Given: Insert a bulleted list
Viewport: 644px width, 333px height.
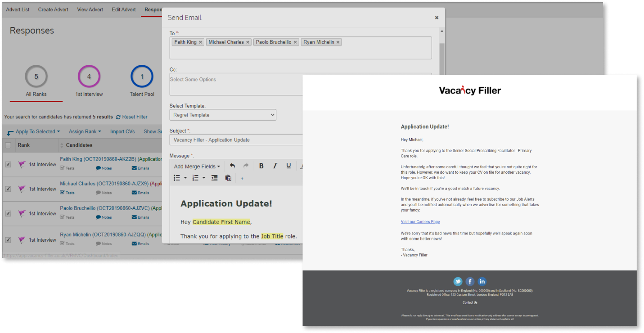Looking at the screenshot, I should (x=177, y=178).
